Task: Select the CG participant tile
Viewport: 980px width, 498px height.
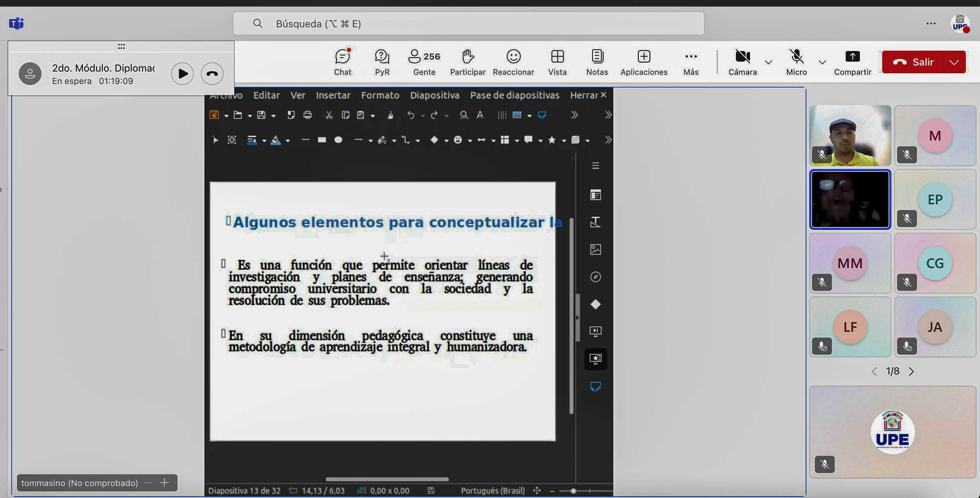Action: 935,263
